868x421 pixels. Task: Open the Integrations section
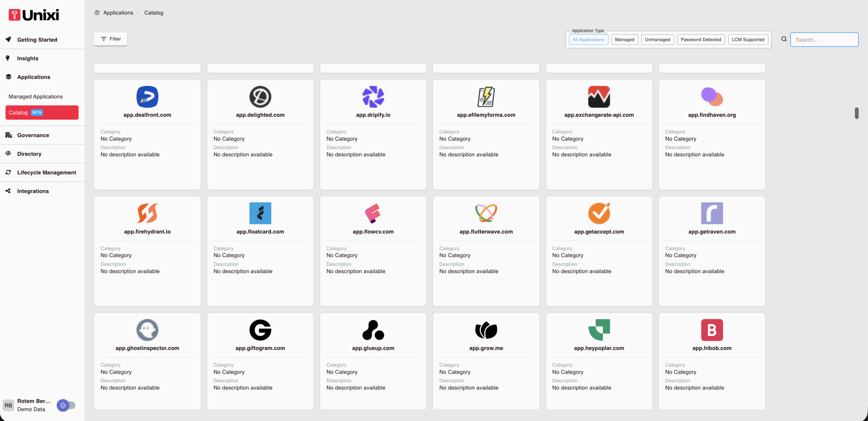coord(42,191)
